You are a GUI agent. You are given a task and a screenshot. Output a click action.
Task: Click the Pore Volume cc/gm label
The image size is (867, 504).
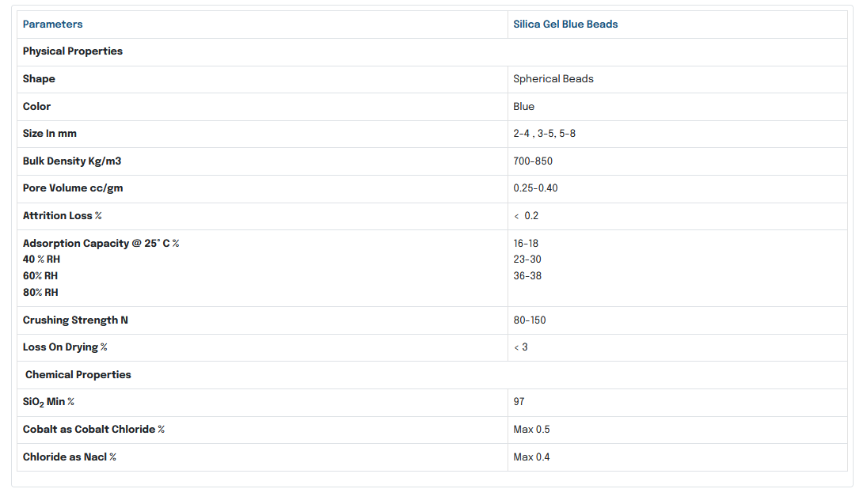pos(73,188)
